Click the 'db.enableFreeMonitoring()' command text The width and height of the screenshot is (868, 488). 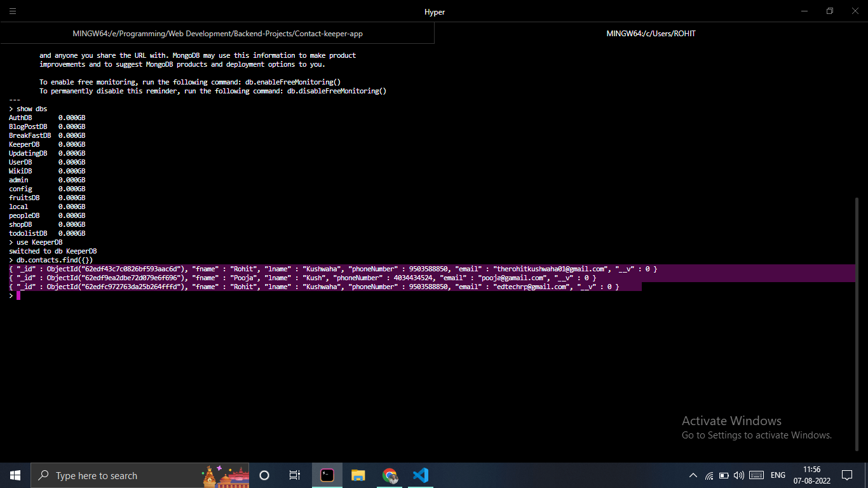[293, 82]
